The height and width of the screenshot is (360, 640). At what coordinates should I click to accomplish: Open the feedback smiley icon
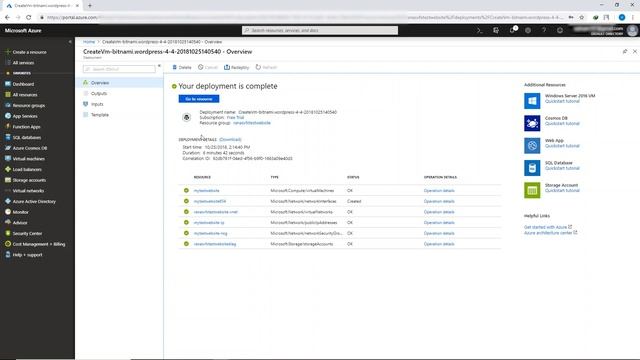(560, 30)
